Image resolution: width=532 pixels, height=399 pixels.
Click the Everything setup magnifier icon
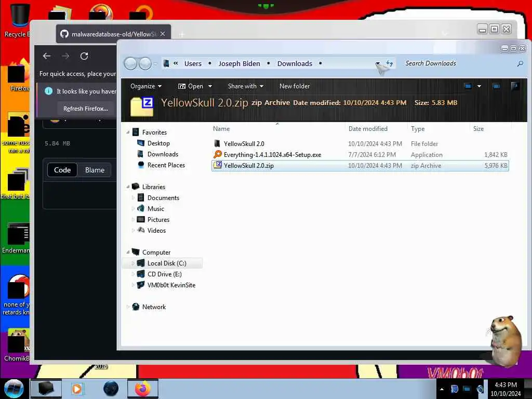(x=218, y=154)
